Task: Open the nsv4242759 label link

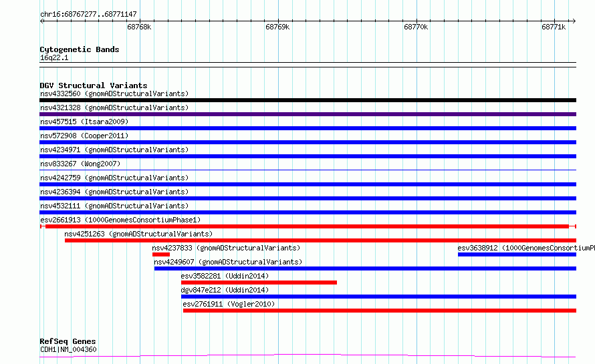Action: (114, 178)
